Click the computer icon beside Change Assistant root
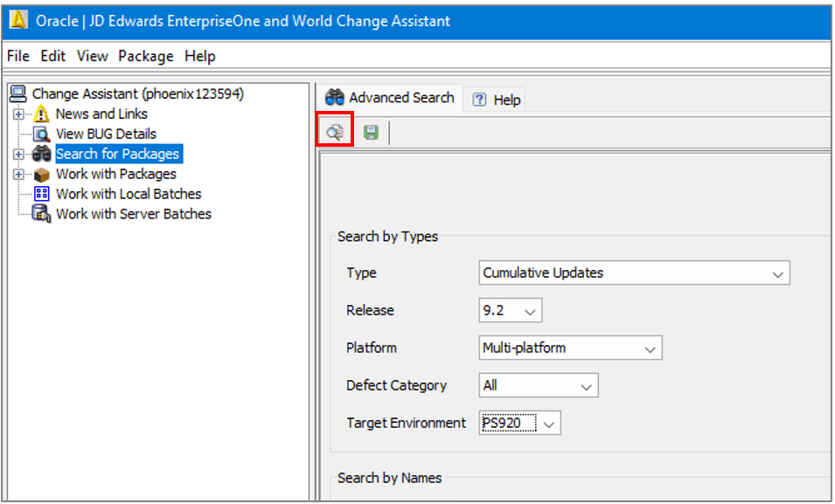 tap(18, 93)
